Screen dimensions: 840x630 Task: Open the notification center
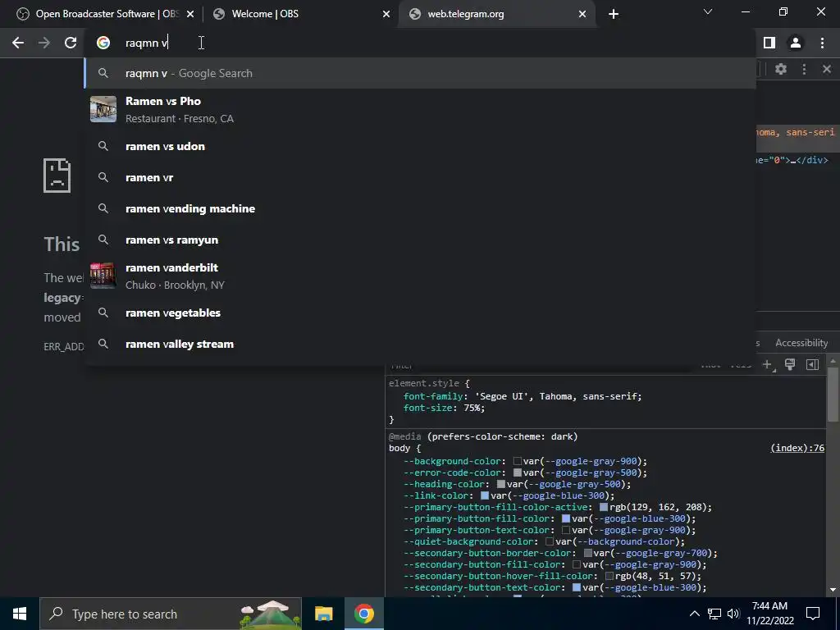coord(813,614)
